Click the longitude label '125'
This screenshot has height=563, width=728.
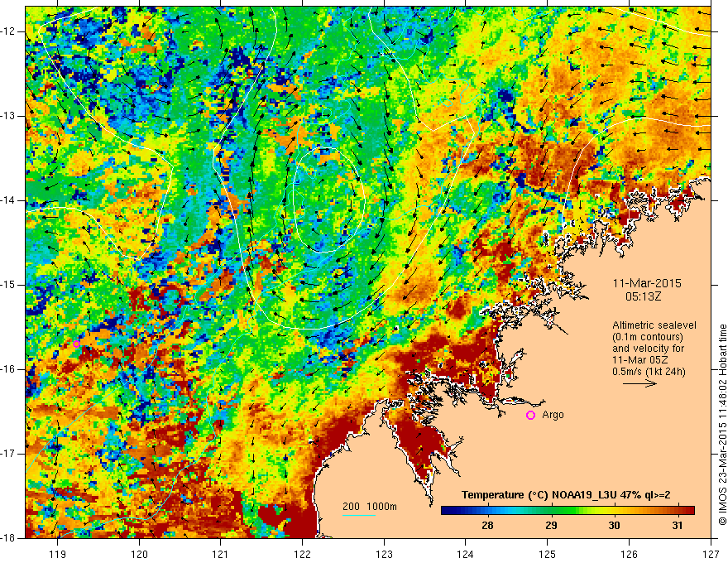click(548, 554)
